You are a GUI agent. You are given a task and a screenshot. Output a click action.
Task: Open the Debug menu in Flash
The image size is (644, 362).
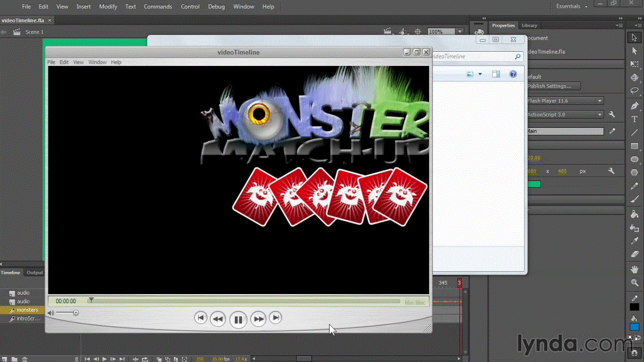coord(216,7)
